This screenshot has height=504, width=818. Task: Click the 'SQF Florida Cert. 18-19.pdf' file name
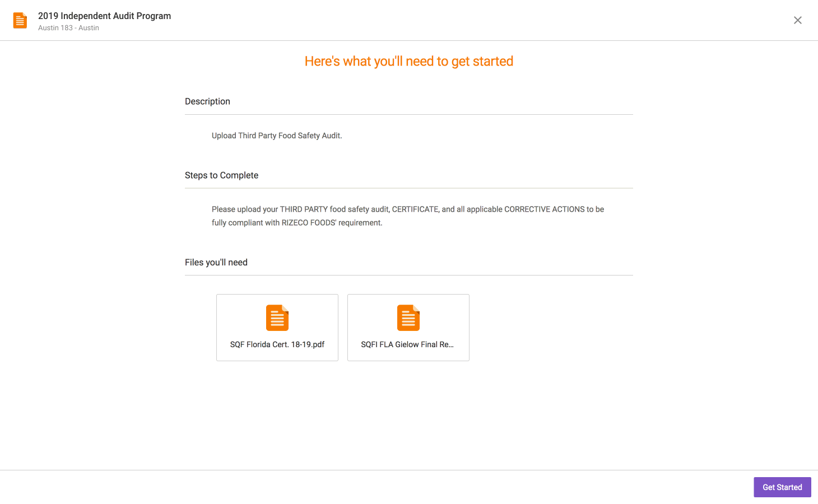(x=277, y=344)
